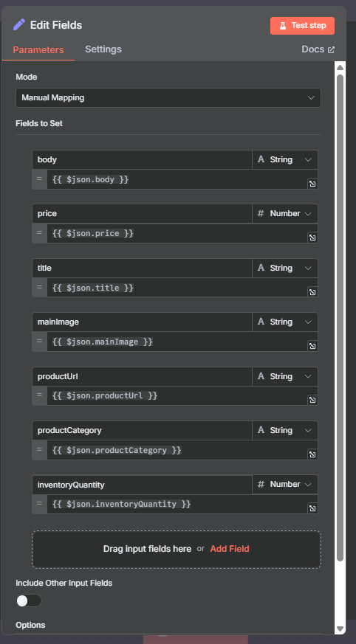Viewport: 356px width, 644px height.
Task: Toggle Include Other Input Fields switch
Action: [x=29, y=600]
